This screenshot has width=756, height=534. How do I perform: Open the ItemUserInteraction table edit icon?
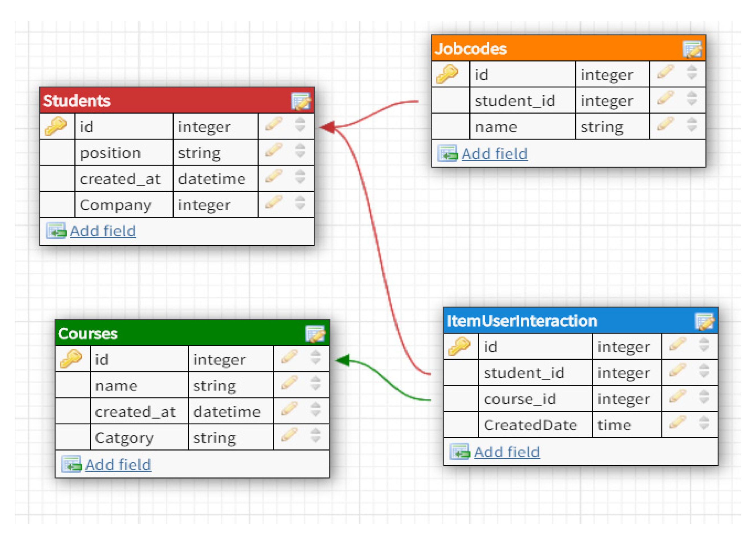coord(704,321)
